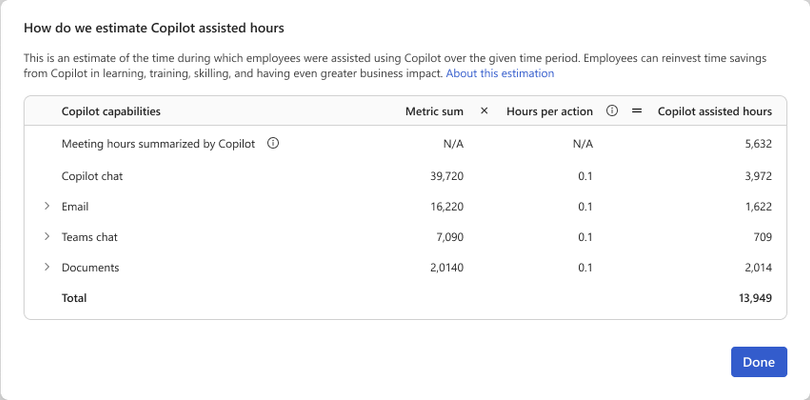Expand the Documents row chevron
Viewport: 810px width, 400px height.
coord(47,267)
